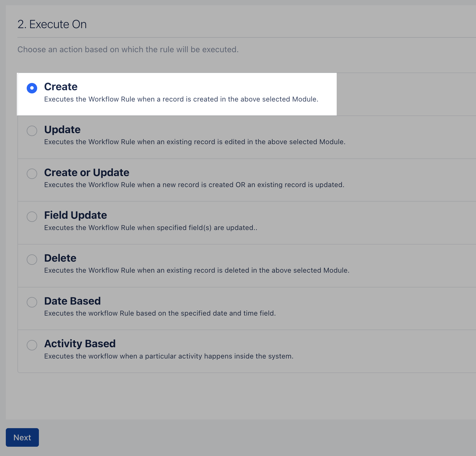
Task: Click the Next button
Action: (x=22, y=437)
